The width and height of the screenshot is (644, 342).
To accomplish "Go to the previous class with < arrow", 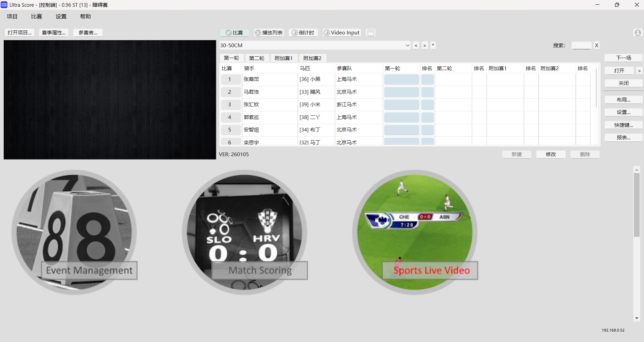I will pos(416,46).
